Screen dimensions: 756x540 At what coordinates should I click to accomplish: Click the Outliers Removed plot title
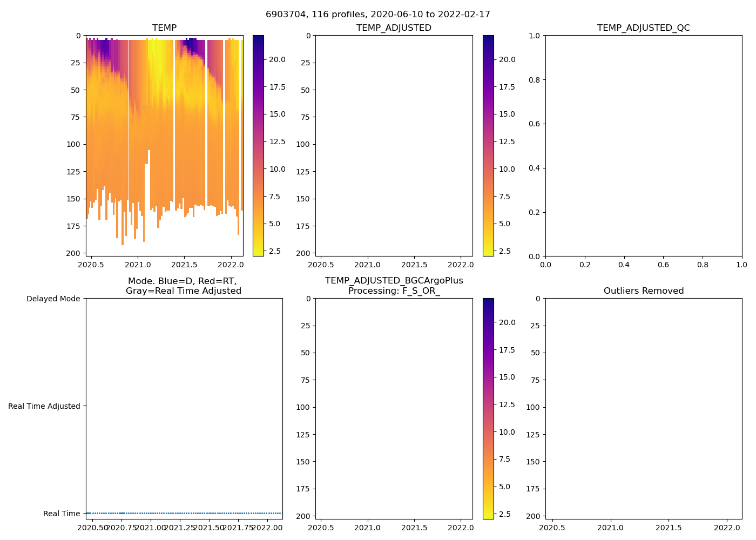643,291
